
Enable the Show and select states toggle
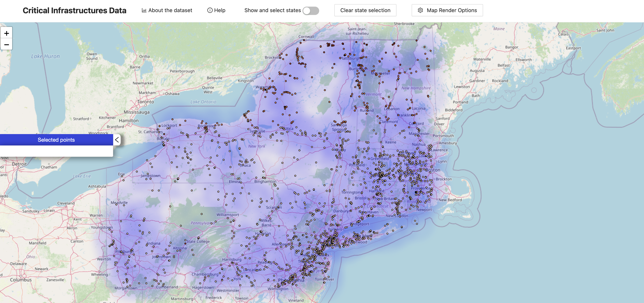click(311, 11)
